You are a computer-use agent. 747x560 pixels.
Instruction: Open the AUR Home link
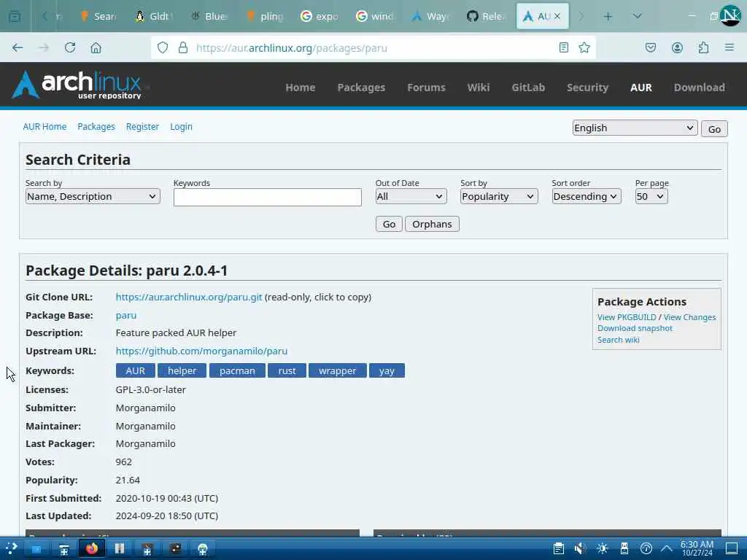[44, 127]
